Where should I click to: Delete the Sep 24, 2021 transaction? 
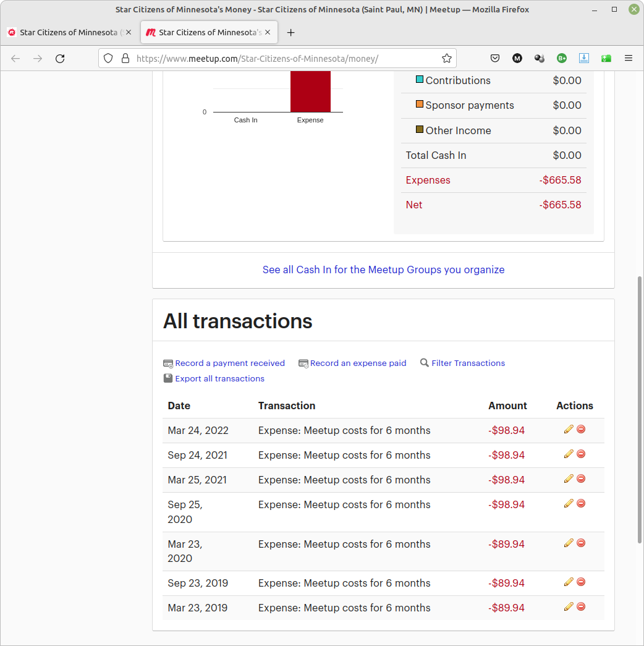(x=581, y=454)
